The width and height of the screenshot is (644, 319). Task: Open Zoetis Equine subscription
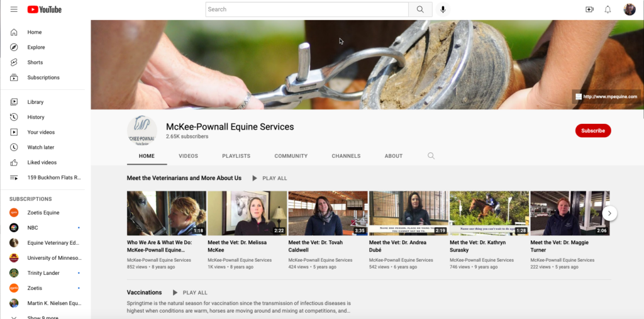(x=43, y=213)
